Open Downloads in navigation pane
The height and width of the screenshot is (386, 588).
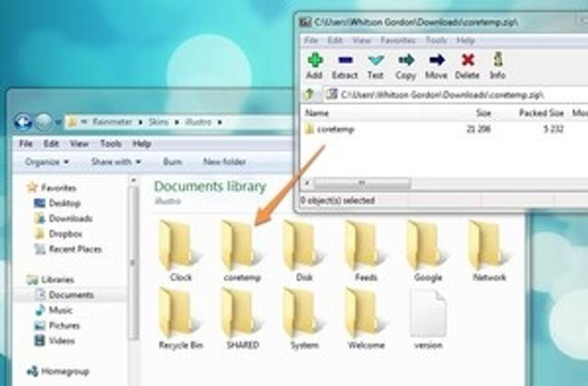click(63, 219)
